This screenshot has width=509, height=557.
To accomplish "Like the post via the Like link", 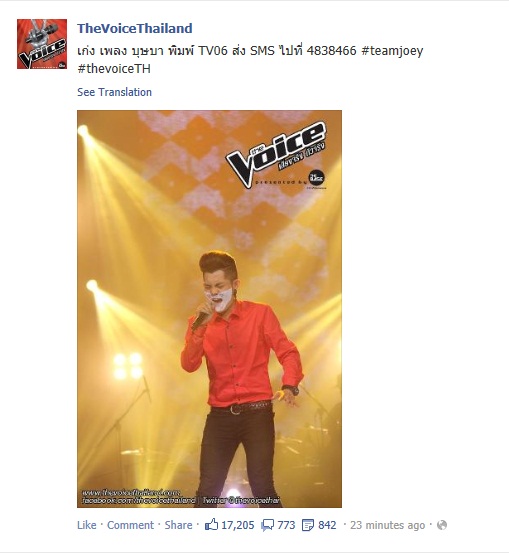I will (87, 525).
